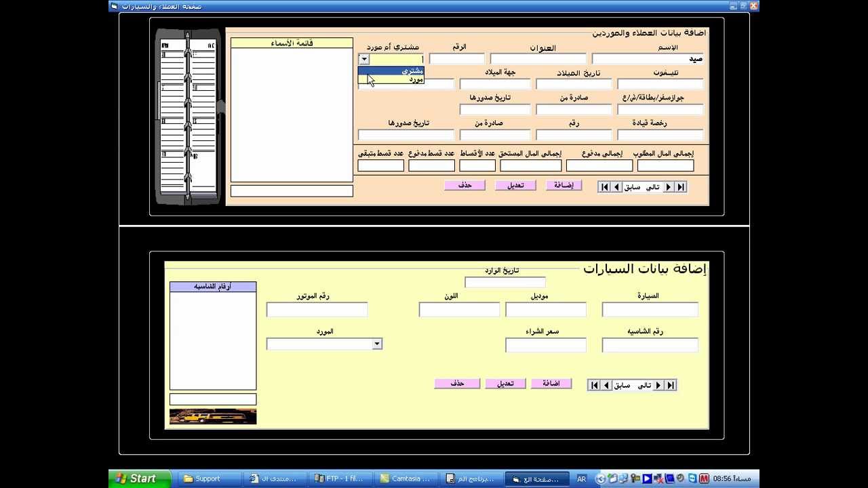Go to first record in customers form

[604, 187]
